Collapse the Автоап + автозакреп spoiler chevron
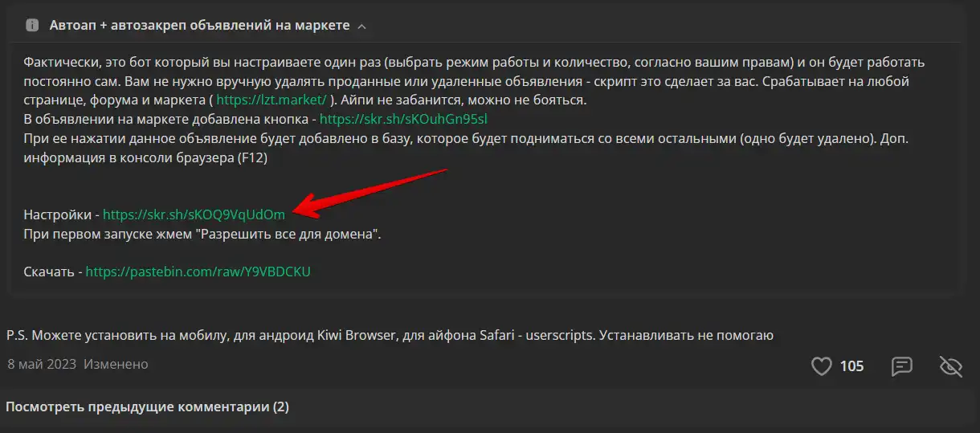This screenshot has height=433, width=980. click(361, 27)
